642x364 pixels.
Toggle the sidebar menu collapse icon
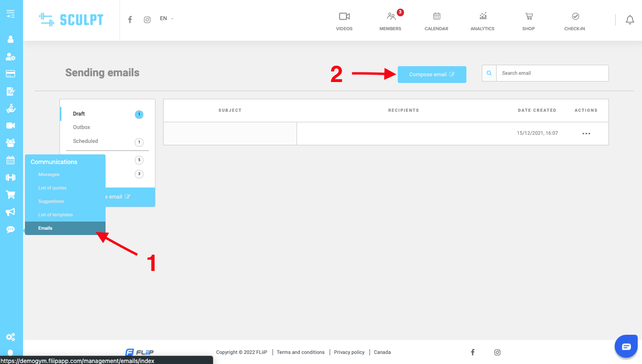coord(11,14)
